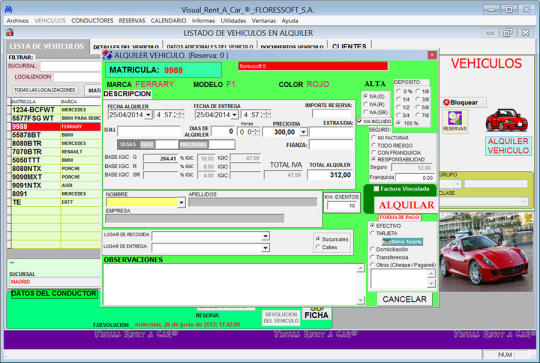540x363 pixels.
Task: Expand the LUGAR DE ENTREGA dropdown
Action: click(x=266, y=248)
